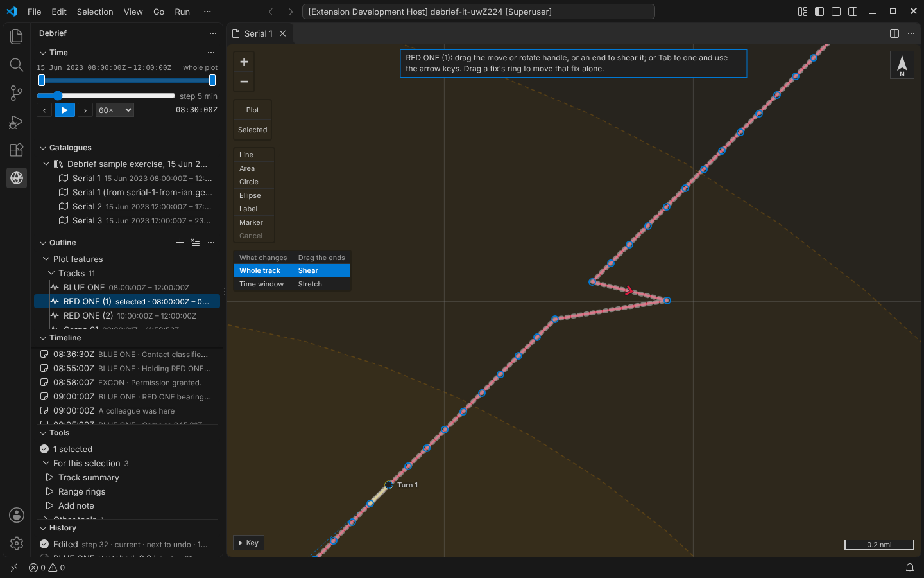
Task: Start playback with the play button
Action: (x=65, y=110)
